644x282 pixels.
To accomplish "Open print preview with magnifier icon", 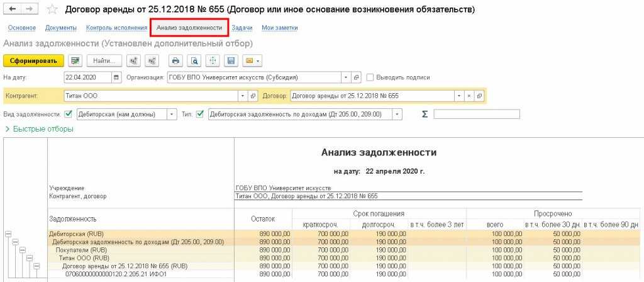I will pos(194,61).
